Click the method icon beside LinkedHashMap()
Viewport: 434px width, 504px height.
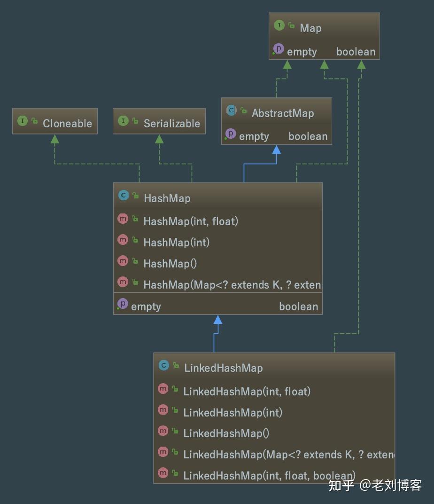click(163, 431)
